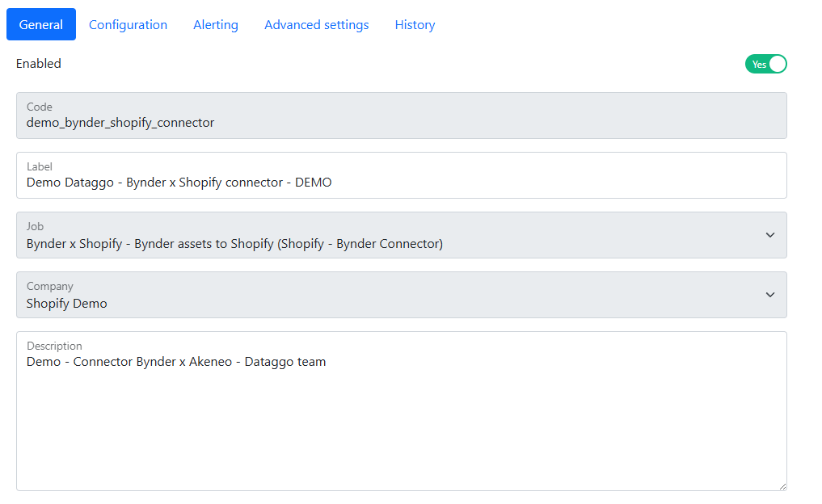Image resolution: width=822 pixels, height=504 pixels.
Task: Click the 'demo_bynder_shopify_connector' code text
Action: [x=120, y=123]
